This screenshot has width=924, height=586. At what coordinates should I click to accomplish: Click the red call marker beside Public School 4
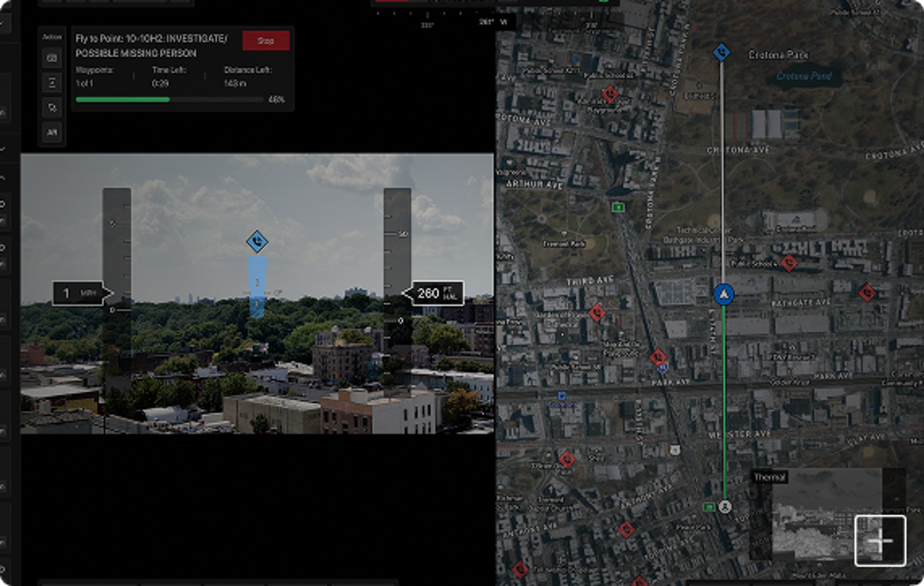789,263
